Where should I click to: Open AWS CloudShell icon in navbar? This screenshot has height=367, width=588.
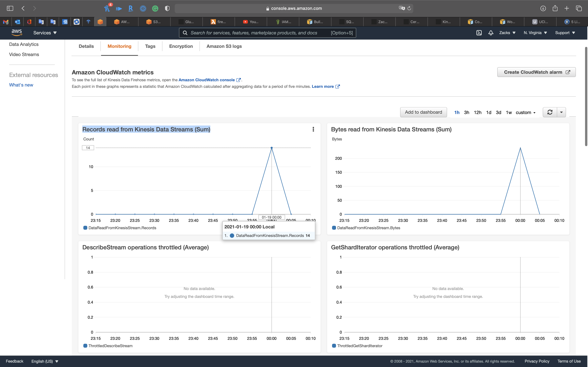click(479, 33)
